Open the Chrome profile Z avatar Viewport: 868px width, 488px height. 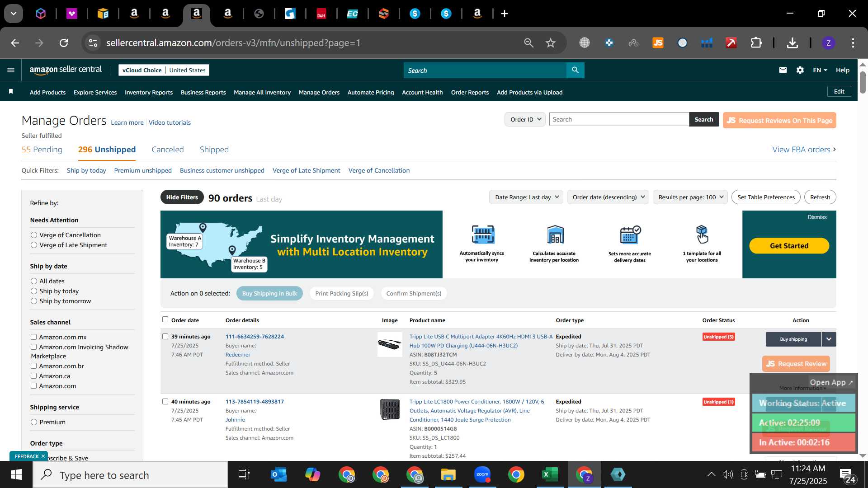click(828, 43)
